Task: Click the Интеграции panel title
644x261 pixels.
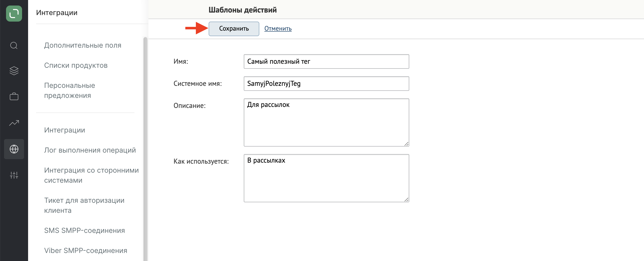Action: (57, 13)
